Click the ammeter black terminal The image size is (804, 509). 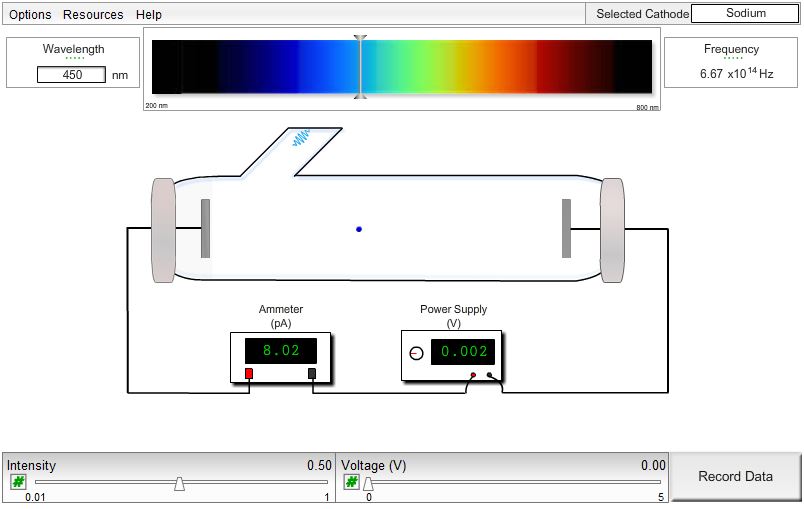[312, 373]
